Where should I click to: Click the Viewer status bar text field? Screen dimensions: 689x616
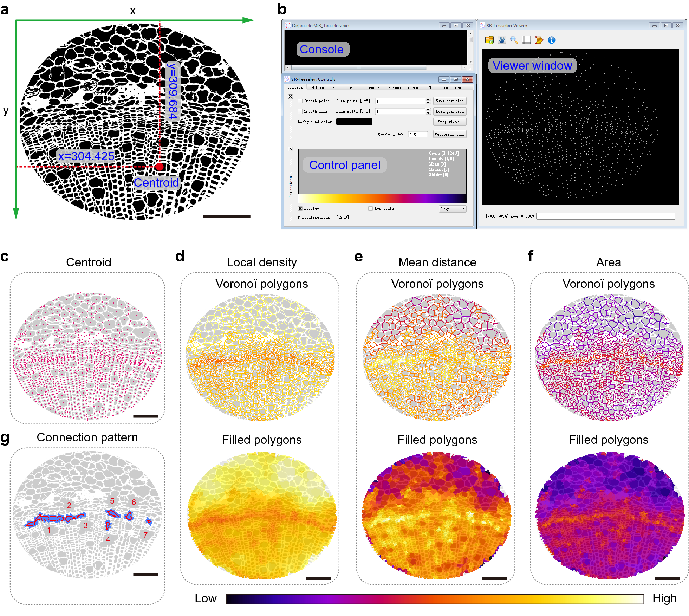[x=606, y=216]
